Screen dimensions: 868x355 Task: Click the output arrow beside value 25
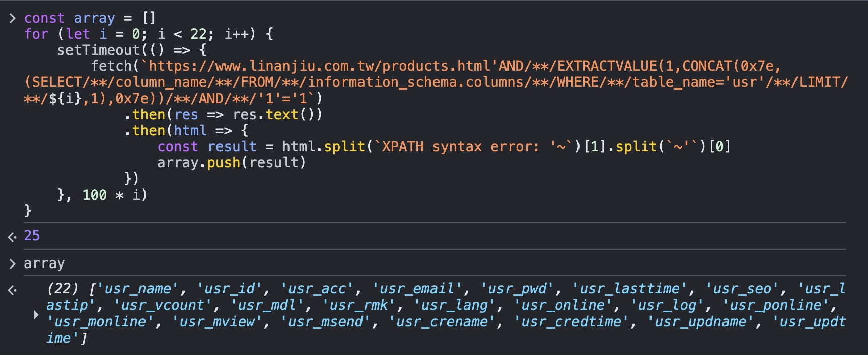click(x=13, y=236)
